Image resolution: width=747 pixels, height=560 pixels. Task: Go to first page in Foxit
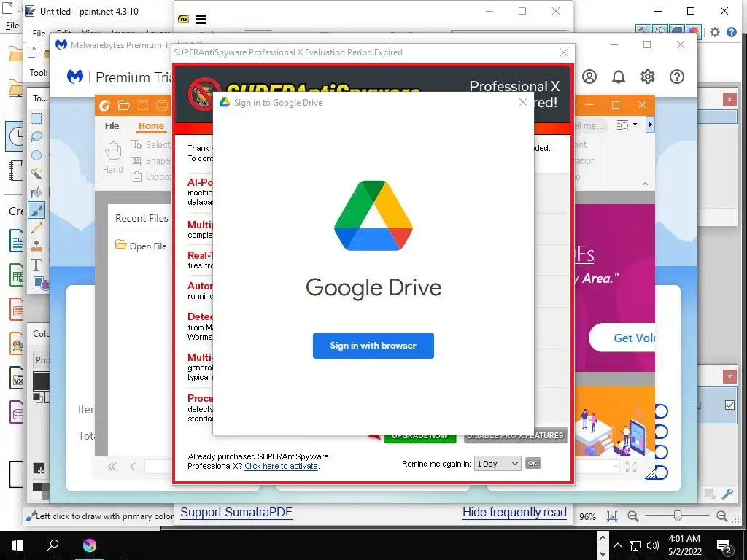coord(112,467)
